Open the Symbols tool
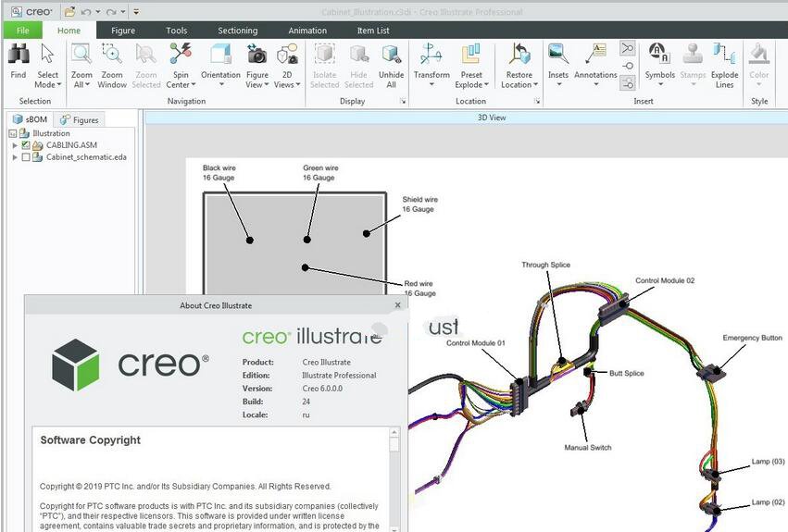788x532 pixels. click(659, 56)
